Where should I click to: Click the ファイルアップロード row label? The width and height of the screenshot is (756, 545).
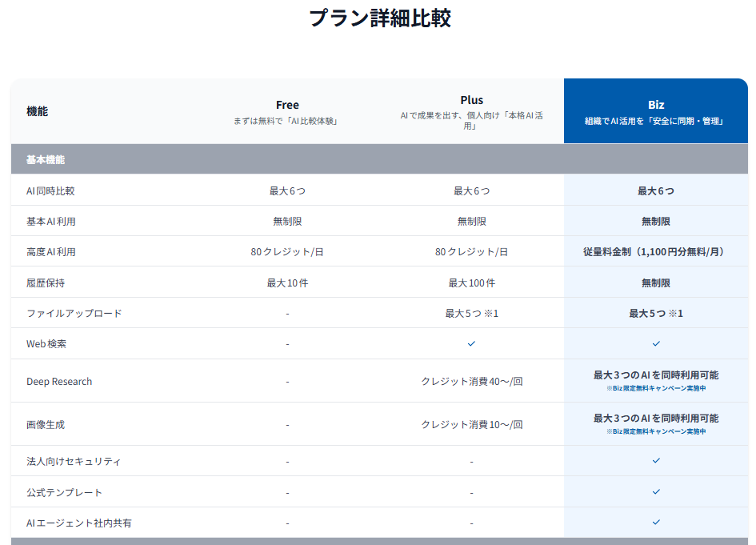[74, 313]
